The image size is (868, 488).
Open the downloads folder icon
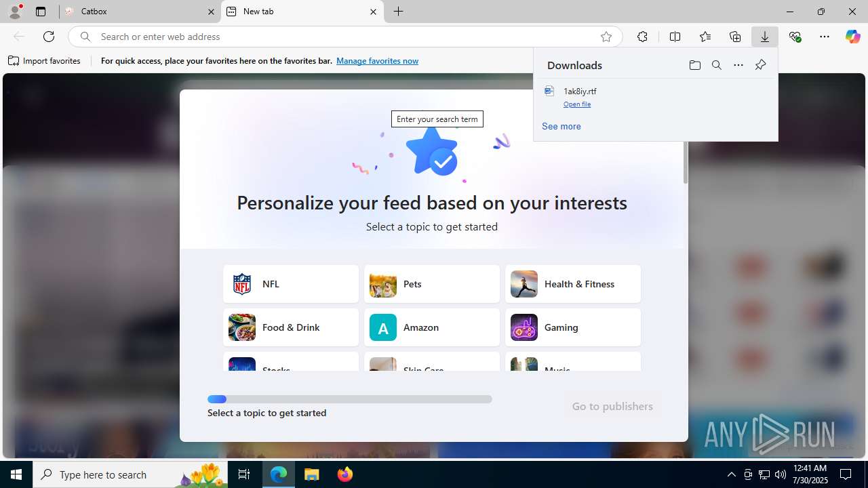pyautogui.click(x=694, y=65)
